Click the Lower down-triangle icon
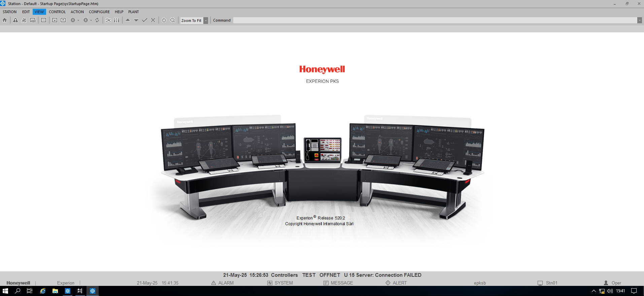This screenshot has height=296, width=644. pyautogui.click(x=136, y=20)
